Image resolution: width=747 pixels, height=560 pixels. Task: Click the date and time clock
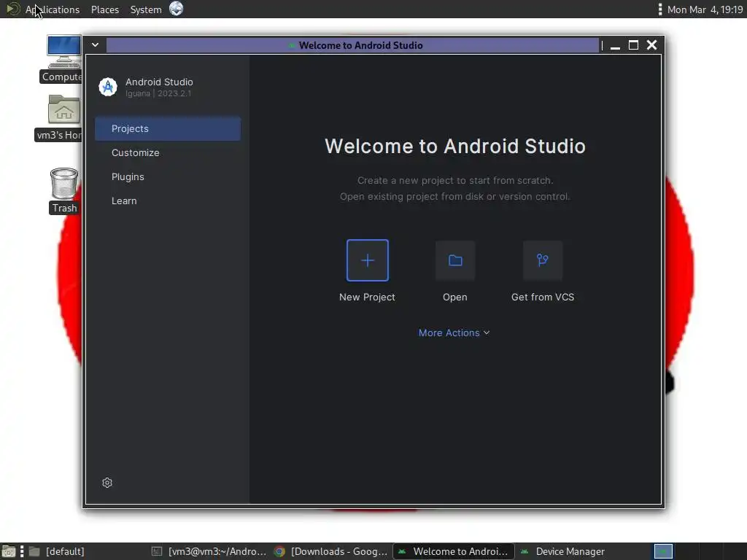click(705, 9)
